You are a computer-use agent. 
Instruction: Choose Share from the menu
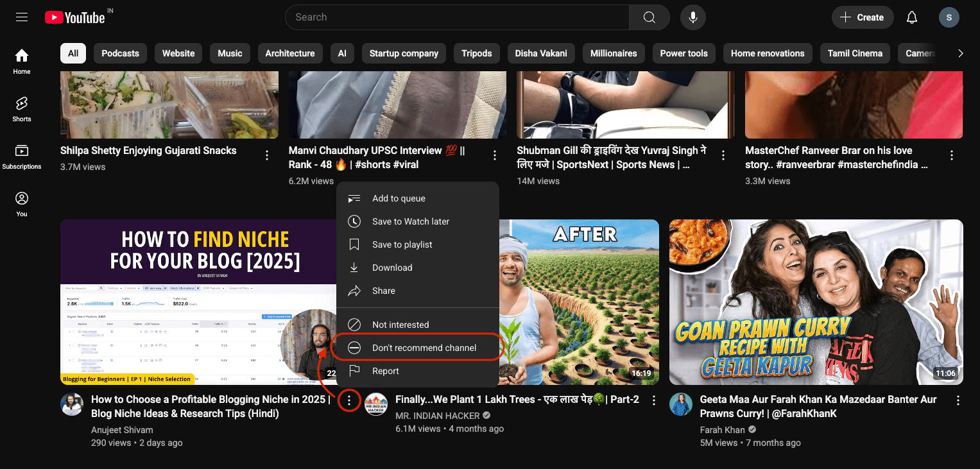point(418,291)
